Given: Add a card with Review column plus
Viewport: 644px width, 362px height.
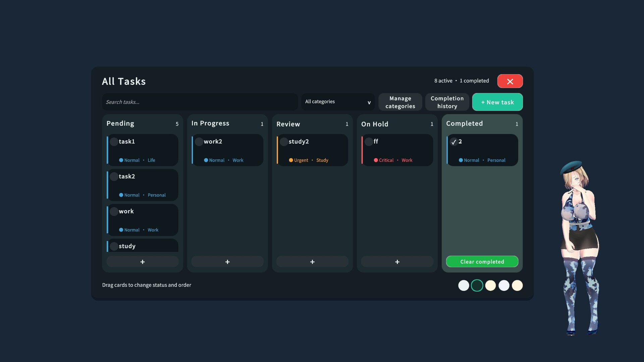Looking at the screenshot, I should click(312, 262).
